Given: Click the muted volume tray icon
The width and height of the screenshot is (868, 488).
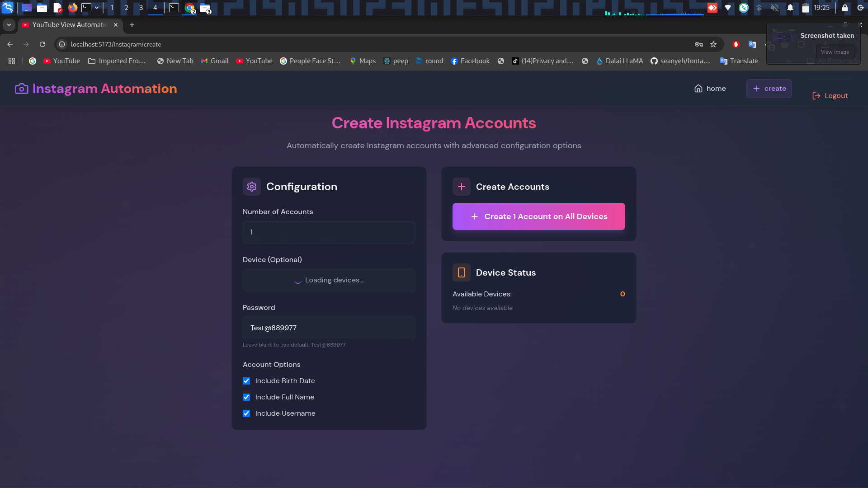Looking at the screenshot, I should pyautogui.click(x=774, y=8).
